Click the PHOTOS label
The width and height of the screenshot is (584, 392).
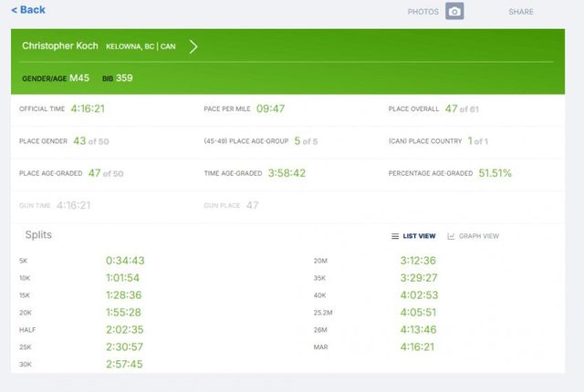coord(422,12)
